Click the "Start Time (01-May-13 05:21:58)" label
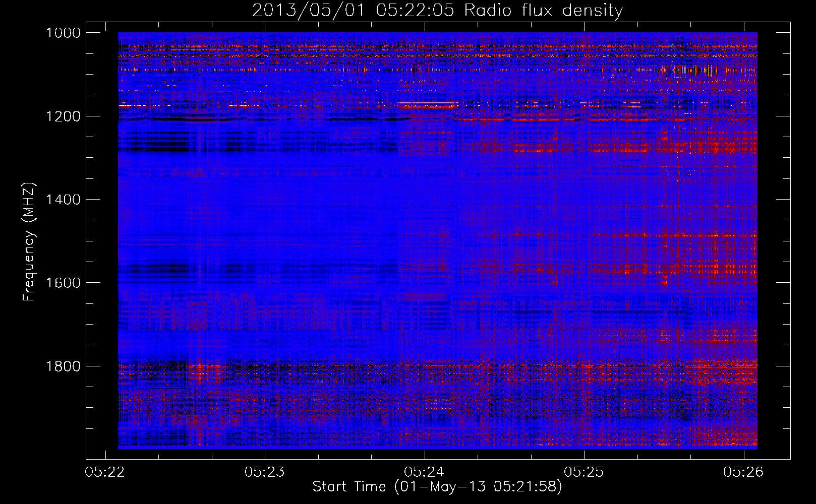 pos(437,487)
